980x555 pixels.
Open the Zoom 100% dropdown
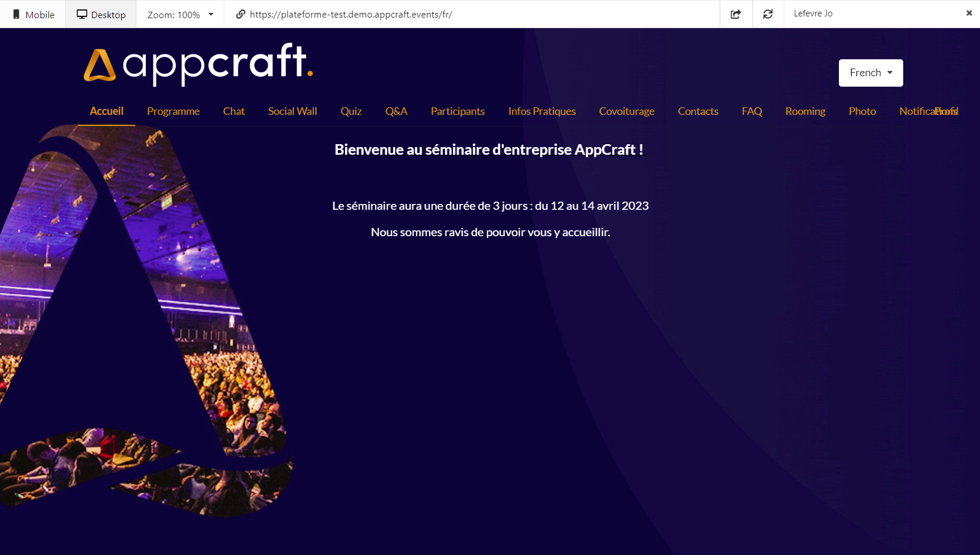(180, 15)
